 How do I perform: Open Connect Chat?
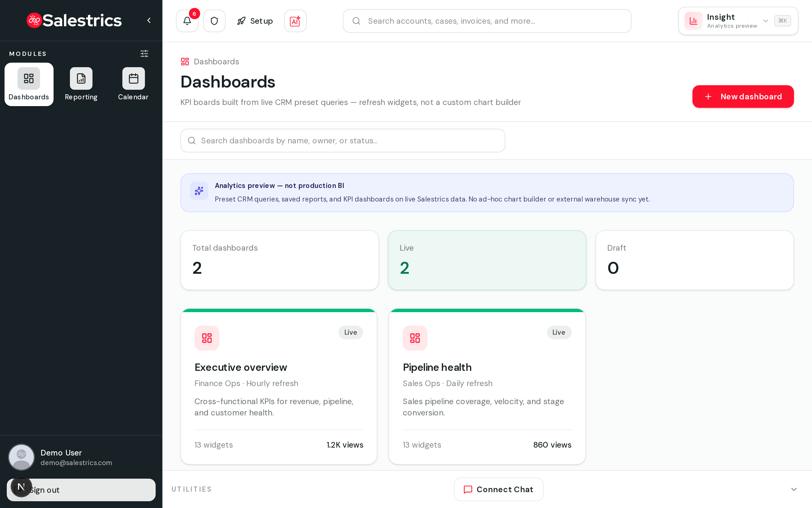coord(498,490)
